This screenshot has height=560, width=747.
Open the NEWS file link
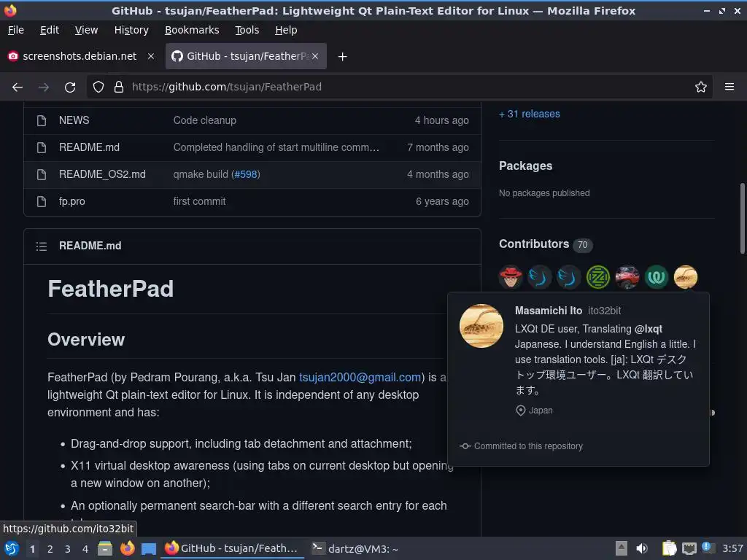(74, 120)
